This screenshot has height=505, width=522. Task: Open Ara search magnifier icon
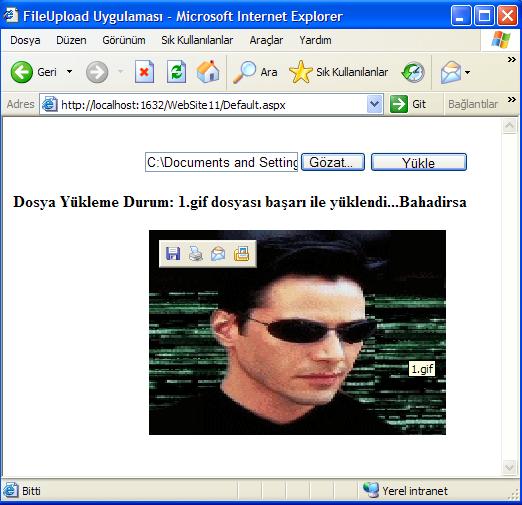(244, 72)
